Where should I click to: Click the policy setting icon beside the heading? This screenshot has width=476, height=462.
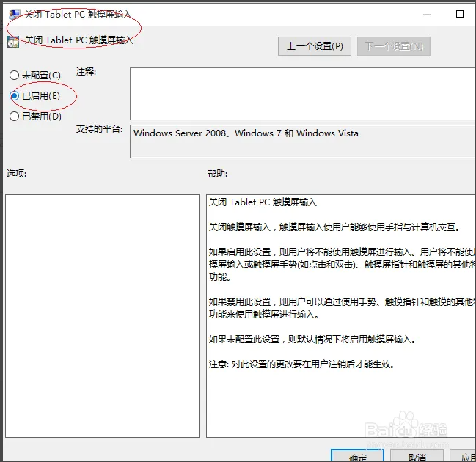13,41
